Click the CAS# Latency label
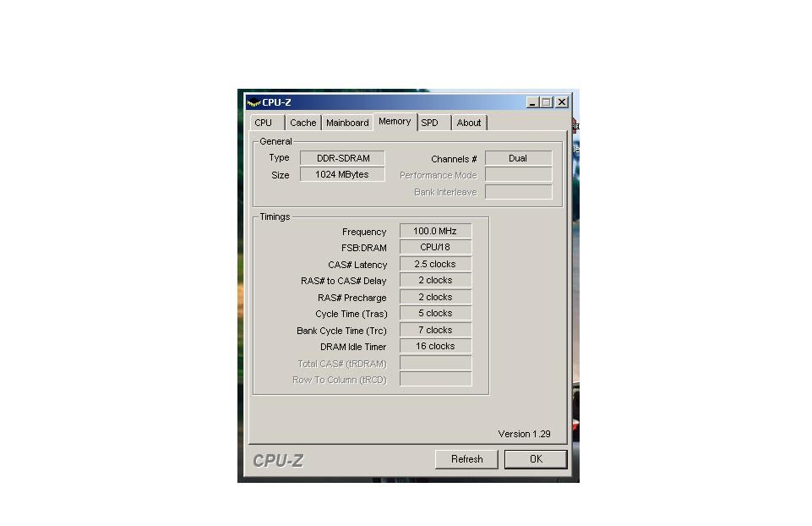This screenshot has width=812, height=526. (357, 265)
